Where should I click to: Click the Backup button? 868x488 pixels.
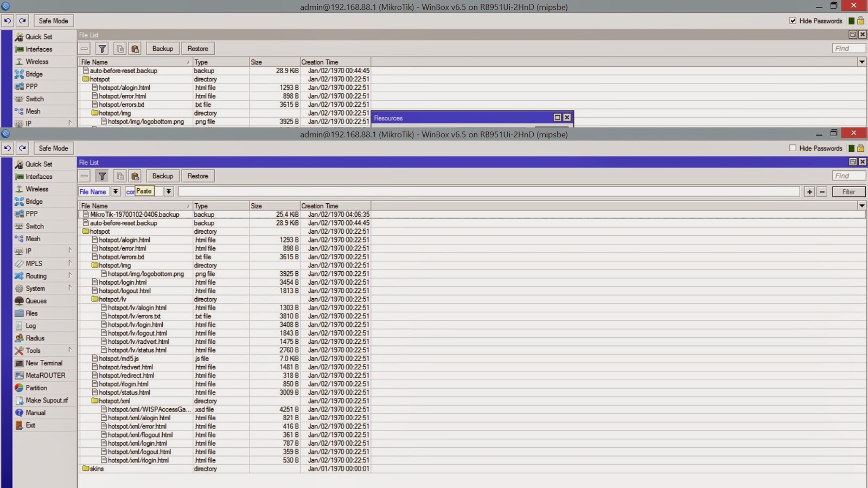pyautogui.click(x=162, y=176)
